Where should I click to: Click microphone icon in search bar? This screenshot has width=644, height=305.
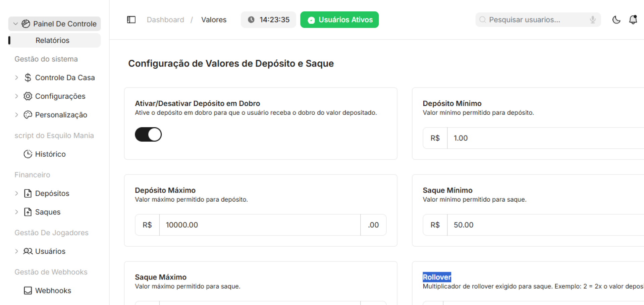(593, 20)
